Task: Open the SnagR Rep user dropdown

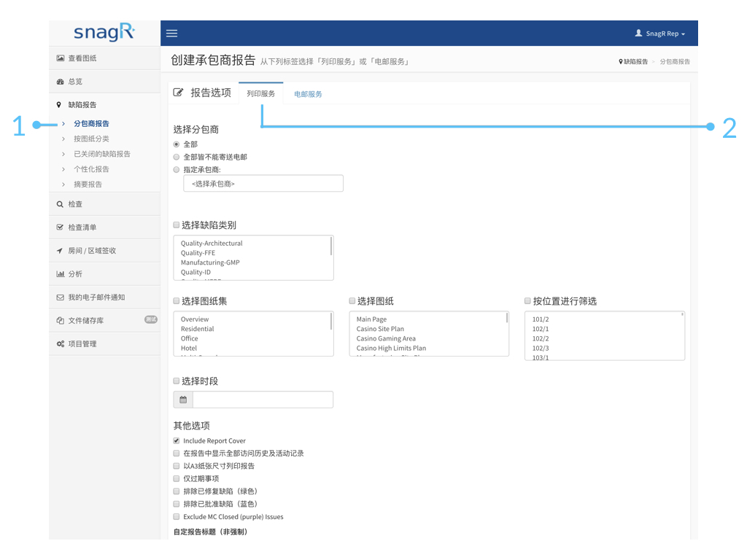Action: [659, 34]
